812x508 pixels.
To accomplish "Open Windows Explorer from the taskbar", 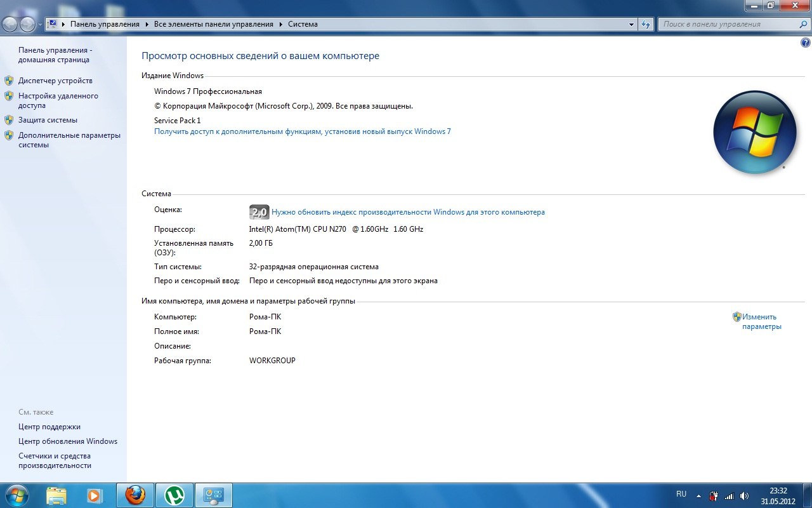I will tap(56, 495).
